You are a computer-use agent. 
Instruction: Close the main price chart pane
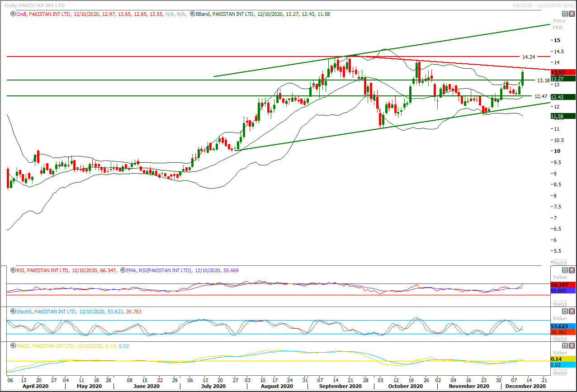pos(571,14)
